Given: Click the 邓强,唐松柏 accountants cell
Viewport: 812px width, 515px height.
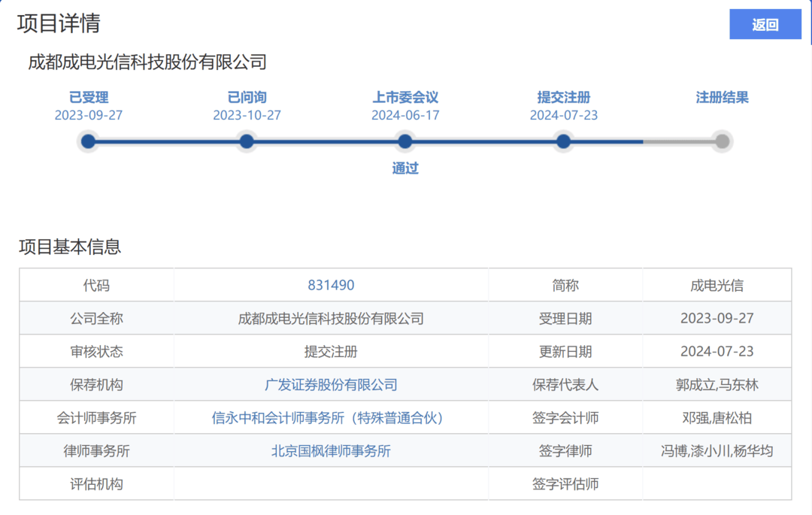Looking at the screenshot, I should (x=717, y=418).
